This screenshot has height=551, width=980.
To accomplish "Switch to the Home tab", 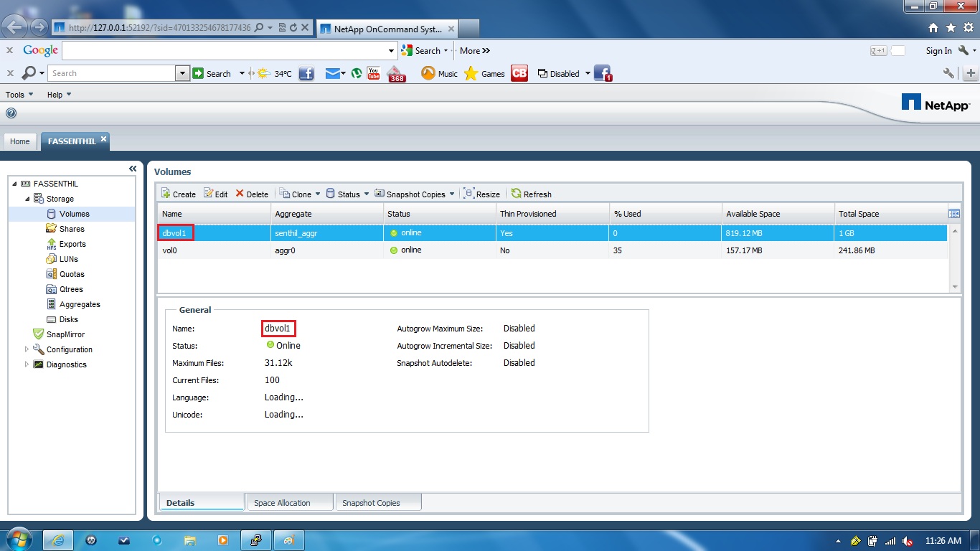I will [19, 141].
